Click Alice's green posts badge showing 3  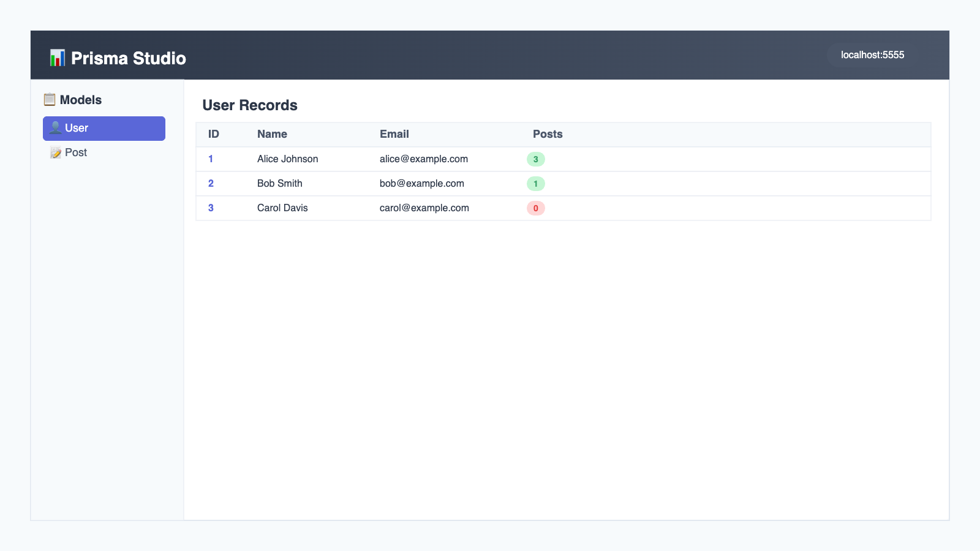(536, 159)
